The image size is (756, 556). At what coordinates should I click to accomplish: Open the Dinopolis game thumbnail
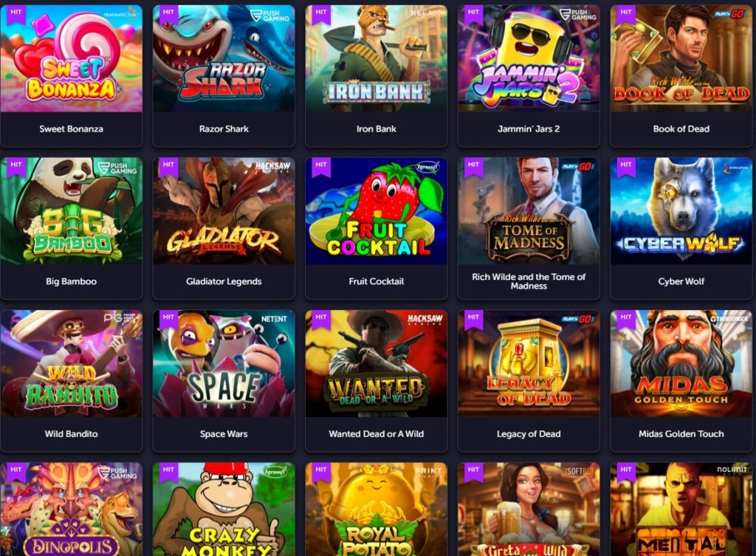click(x=72, y=509)
